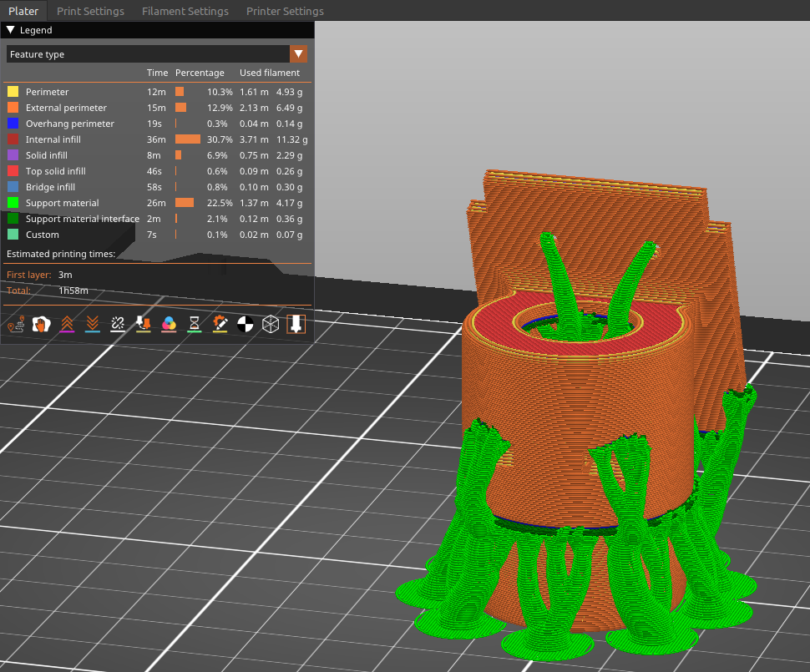810x672 pixels.
Task: Toggle the tool marker cube icon
Action: point(269,324)
